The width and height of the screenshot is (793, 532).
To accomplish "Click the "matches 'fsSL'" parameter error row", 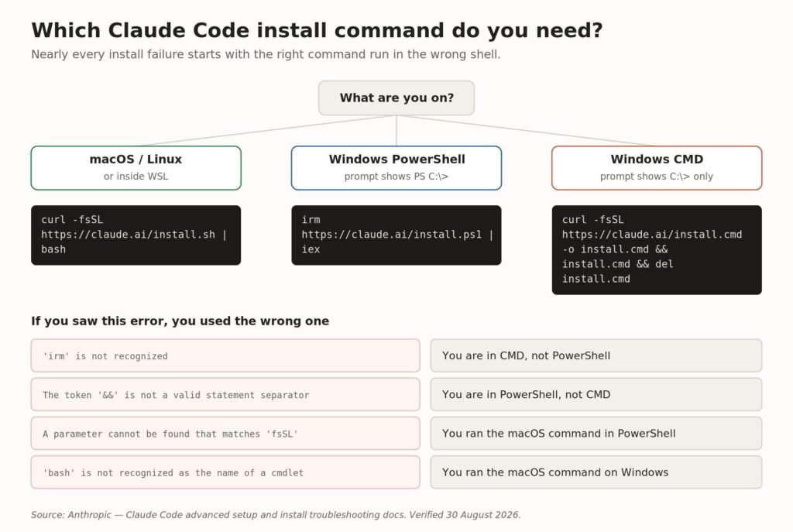I will tap(225, 434).
